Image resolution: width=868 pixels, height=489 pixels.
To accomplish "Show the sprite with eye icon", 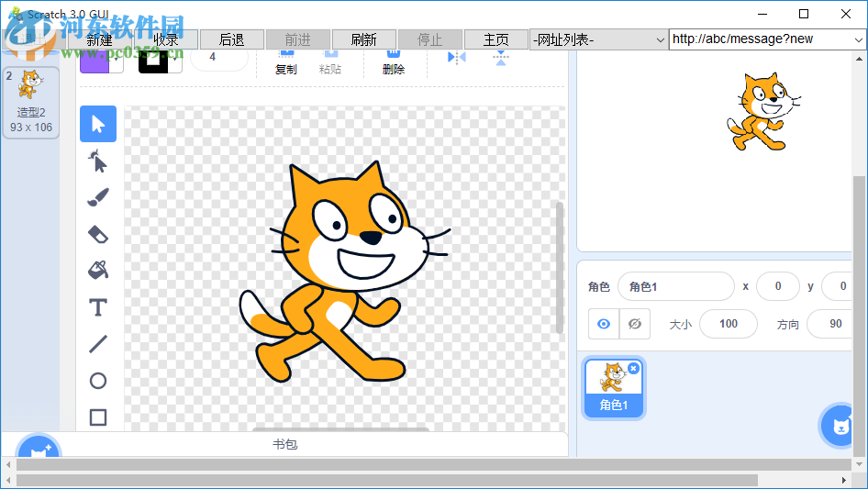I will tap(604, 324).
